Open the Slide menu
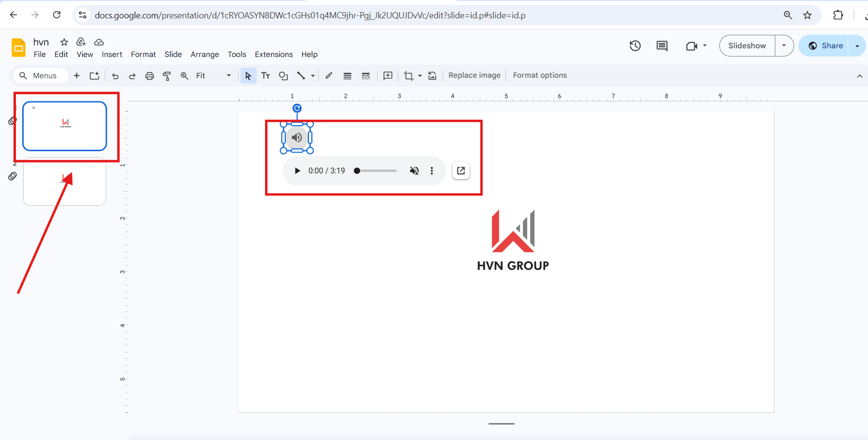 click(x=173, y=55)
